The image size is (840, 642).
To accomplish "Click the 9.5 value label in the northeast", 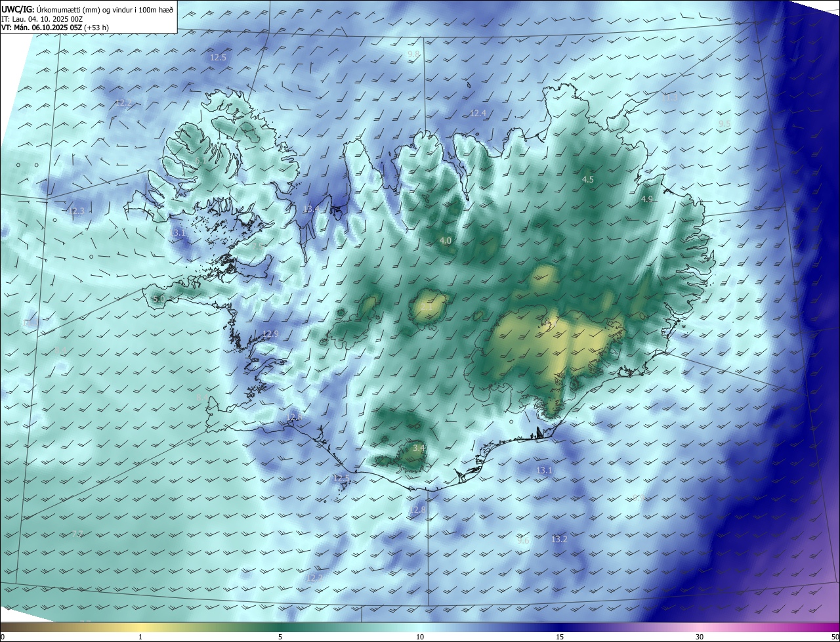I will tap(724, 123).
